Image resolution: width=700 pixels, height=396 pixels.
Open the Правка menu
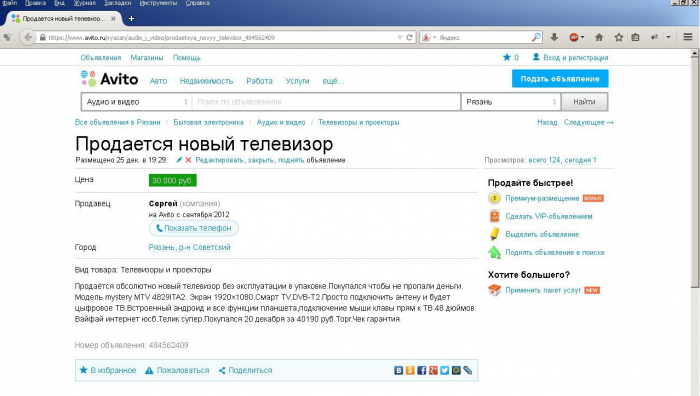tap(35, 3)
